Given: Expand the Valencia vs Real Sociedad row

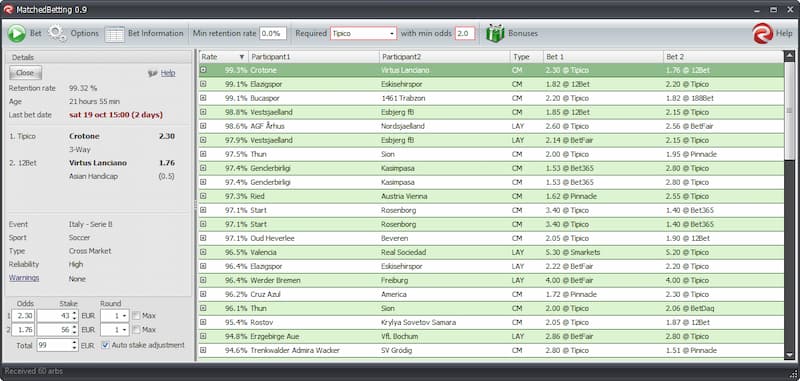Looking at the screenshot, I should pyautogui.click(x=203, y=252).
